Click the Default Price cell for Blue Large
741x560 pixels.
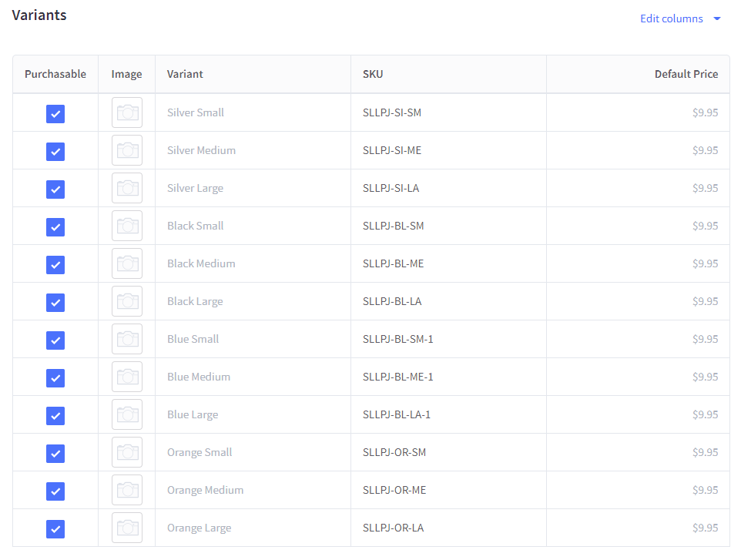tap(706, 414)
